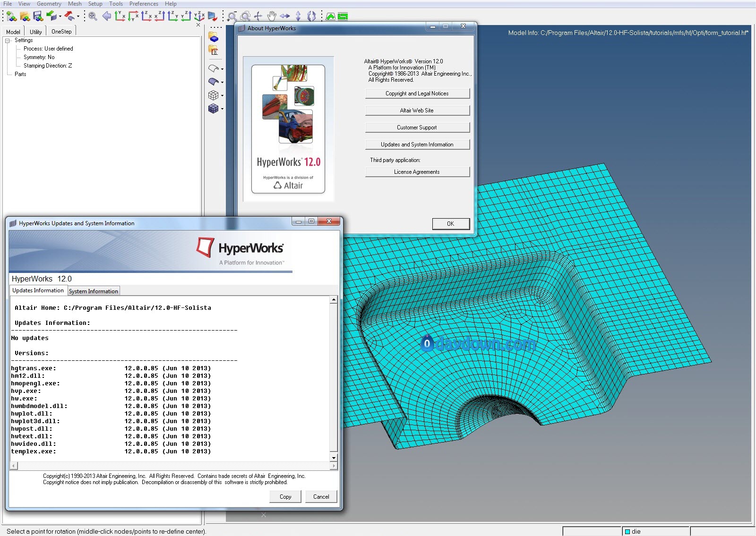Image resolution: width=756 pixels, height=536 pixels.
Task: Open the wireframe surface display dropdown arrow
Action: 222,69
